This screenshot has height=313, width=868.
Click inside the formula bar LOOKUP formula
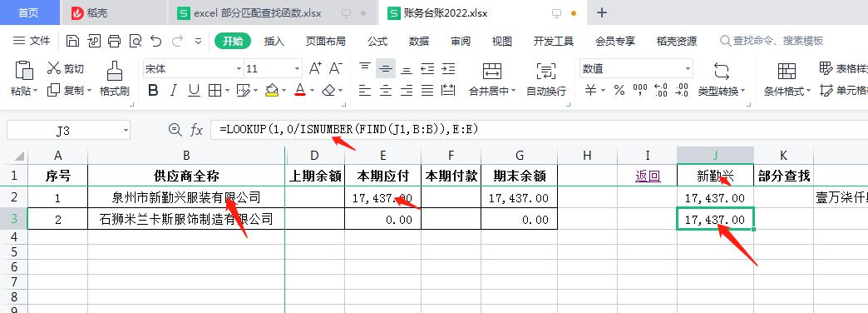click(348, 130)
